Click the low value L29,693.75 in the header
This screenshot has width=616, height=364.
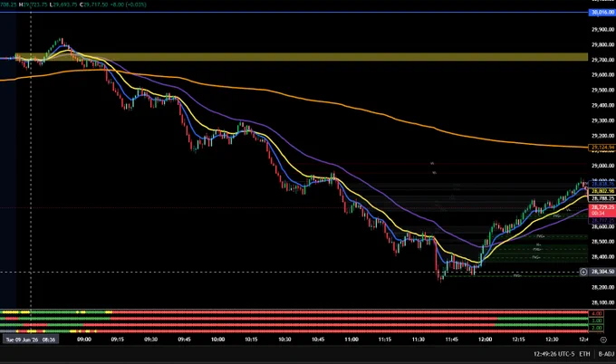(x=63, y=5)
